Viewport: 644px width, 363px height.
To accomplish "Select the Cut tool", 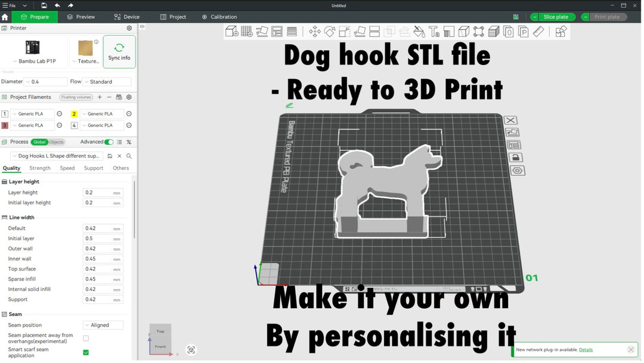I will 374,32.
